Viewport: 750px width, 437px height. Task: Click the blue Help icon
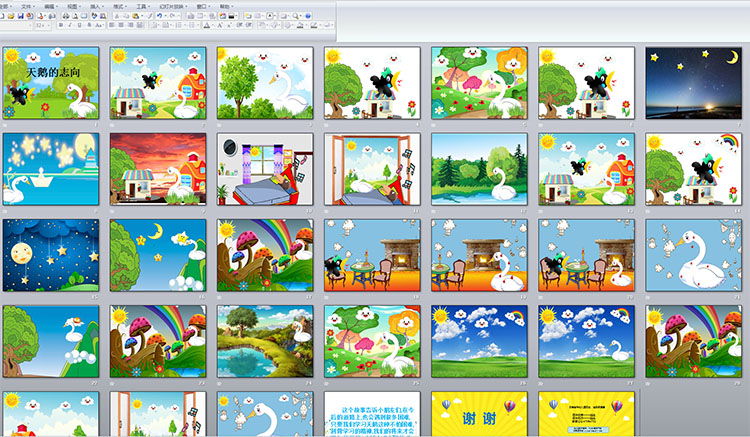[308, 16]
